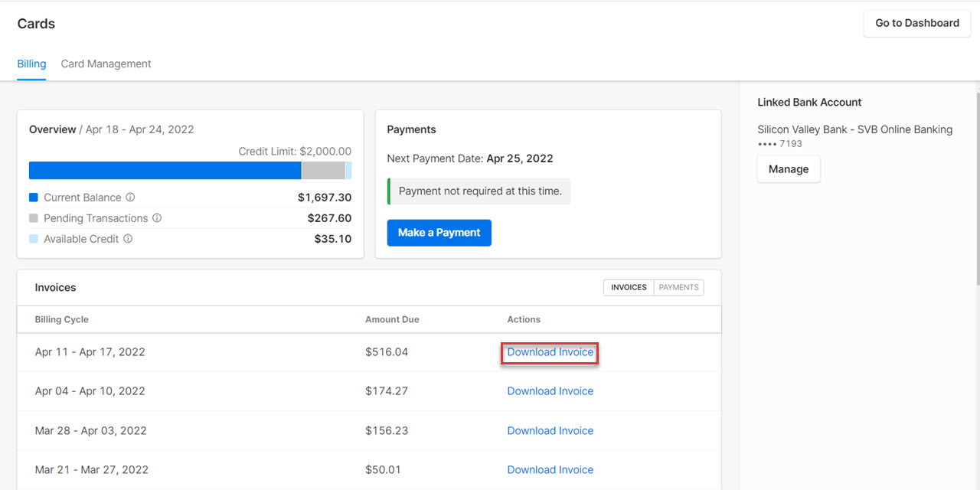980x490 pixels.
Task: Click the Invoices section heading
Action: 55,288
